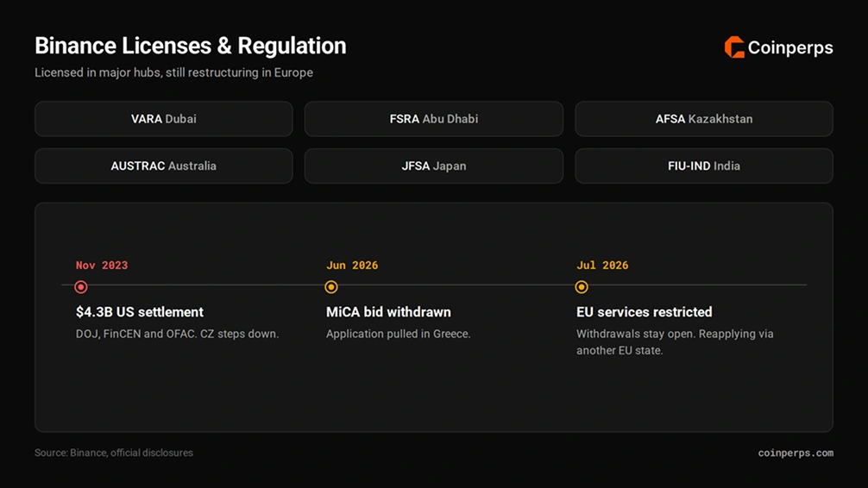Click the 'Jul 2026' date label

(602, 266)
